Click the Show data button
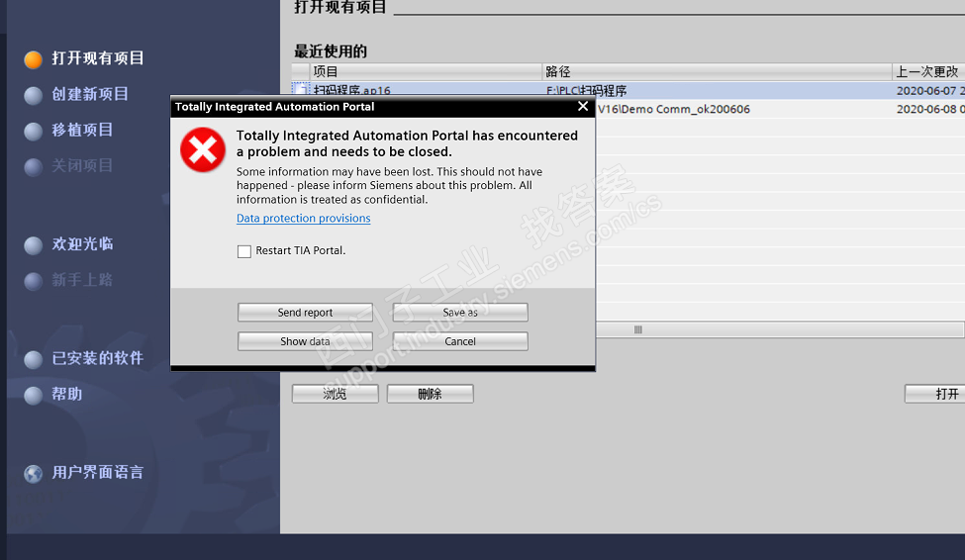This screenshot has width=965, height=560. (x=305, y=341)
